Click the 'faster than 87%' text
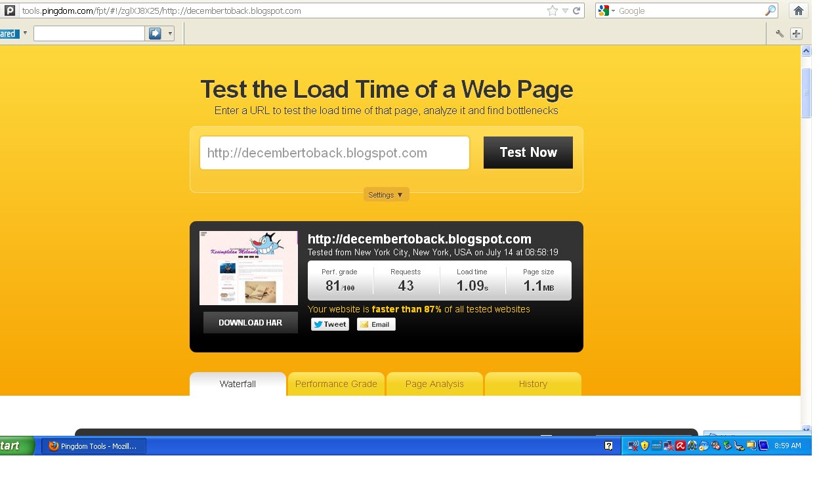 [406, 309]
